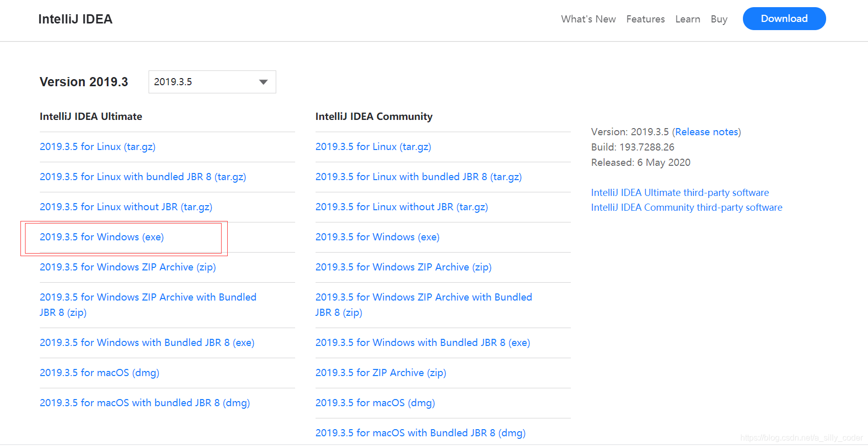Download Ultimate Linux with bundled JBR 8
The image size is (868, 447).
tap(143, 177)
